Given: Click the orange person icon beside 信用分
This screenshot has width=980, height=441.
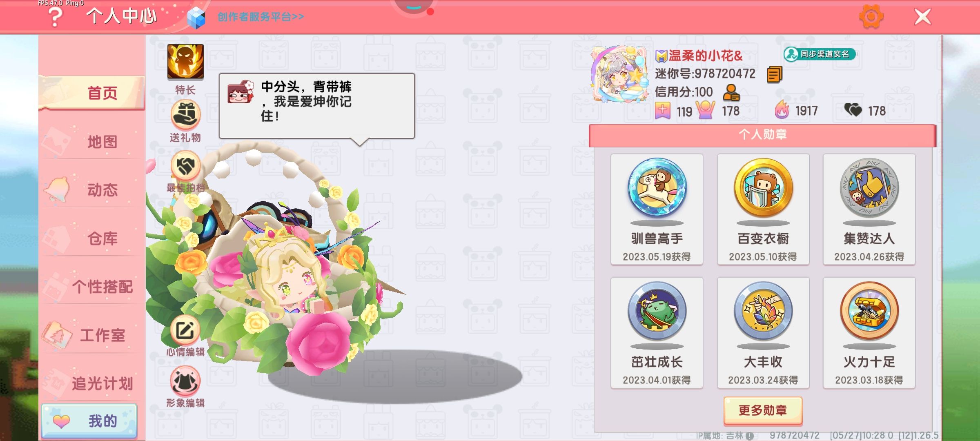Looking at the screenshot, I should tap(731, 93).
